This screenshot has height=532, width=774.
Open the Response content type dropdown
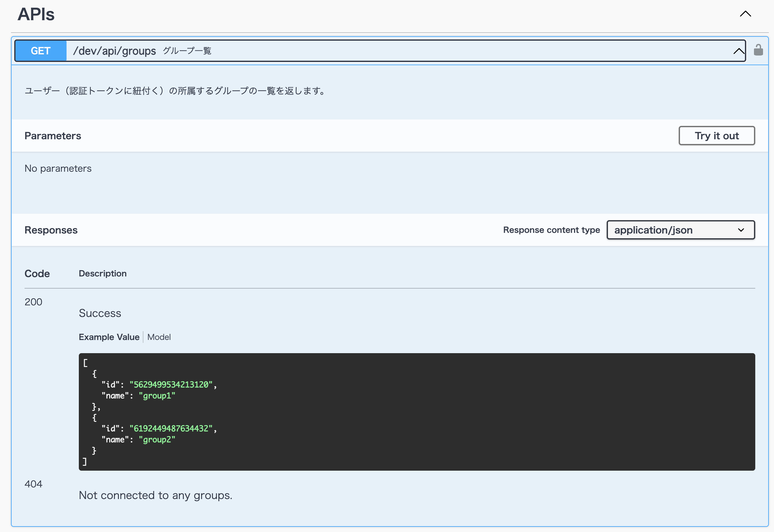click(x=680, y=230)
